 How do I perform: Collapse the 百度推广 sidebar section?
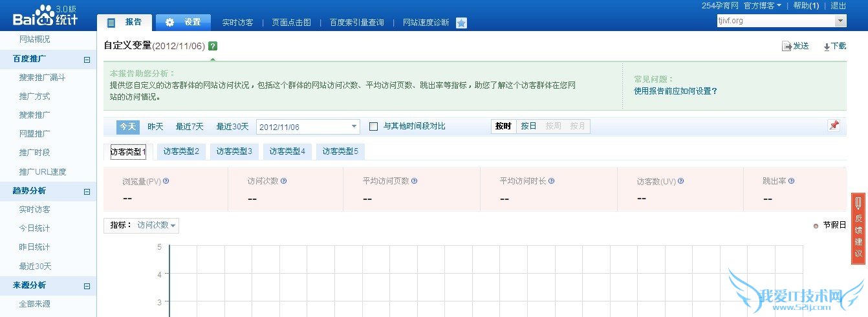[x=87, y=60]
